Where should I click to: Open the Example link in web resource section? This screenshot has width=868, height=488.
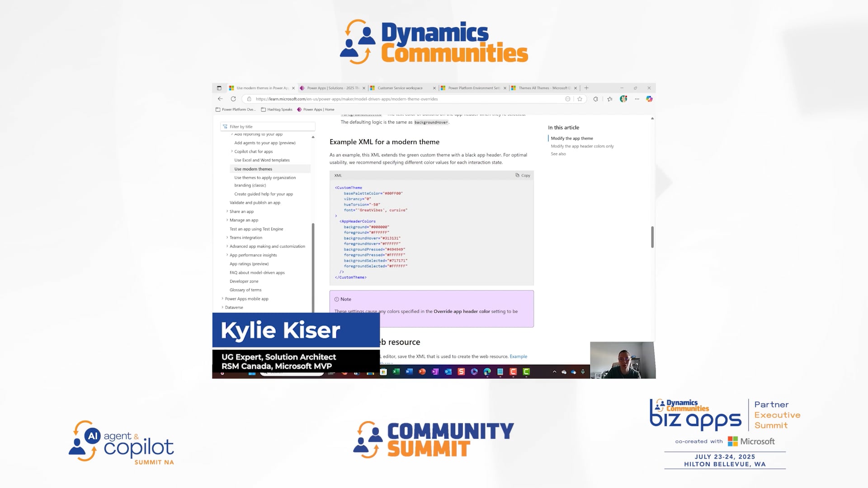pos(518,357)
